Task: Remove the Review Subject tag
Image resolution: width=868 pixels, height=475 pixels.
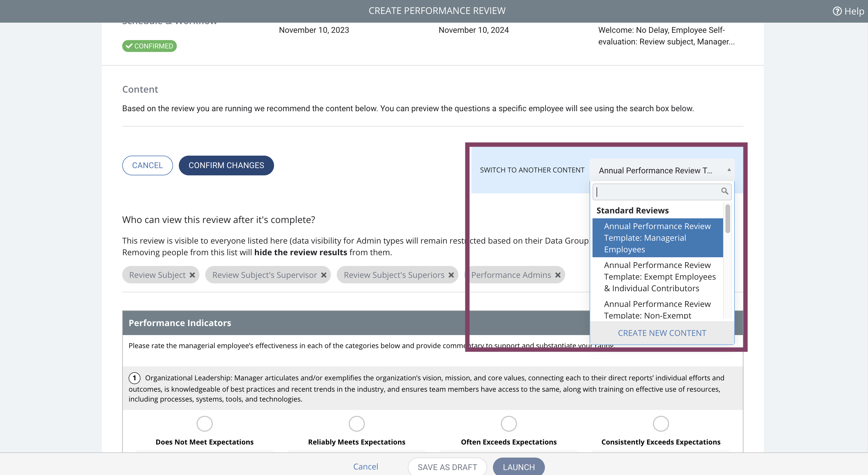Action: (192, 275)
